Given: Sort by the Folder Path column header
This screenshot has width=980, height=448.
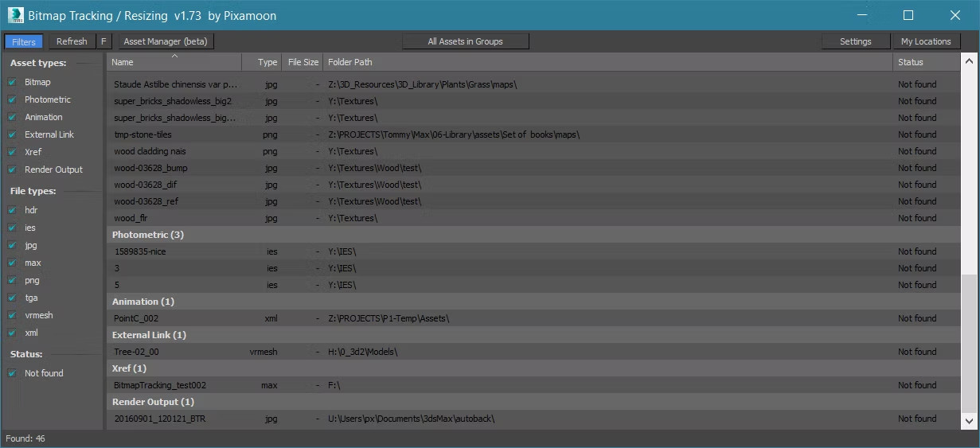Looking at the screenshot, I should [607, 62].
